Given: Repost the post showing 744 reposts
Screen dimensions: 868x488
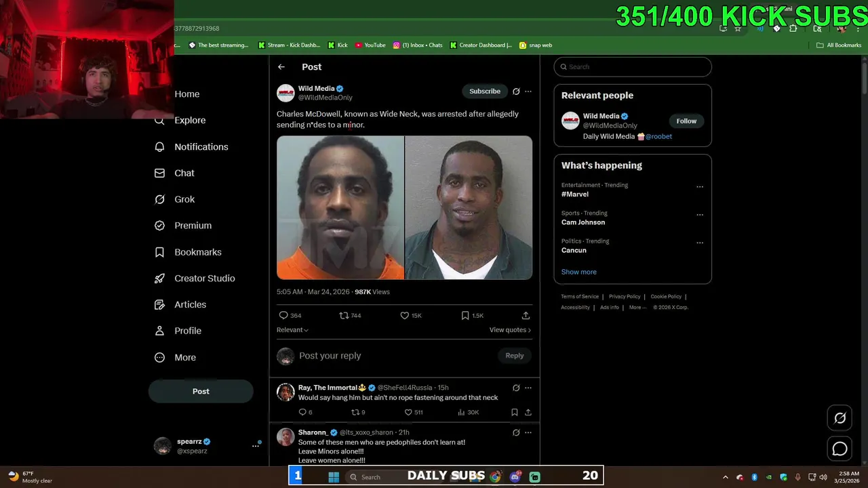Looking at the screenshot, I should 350,316.
